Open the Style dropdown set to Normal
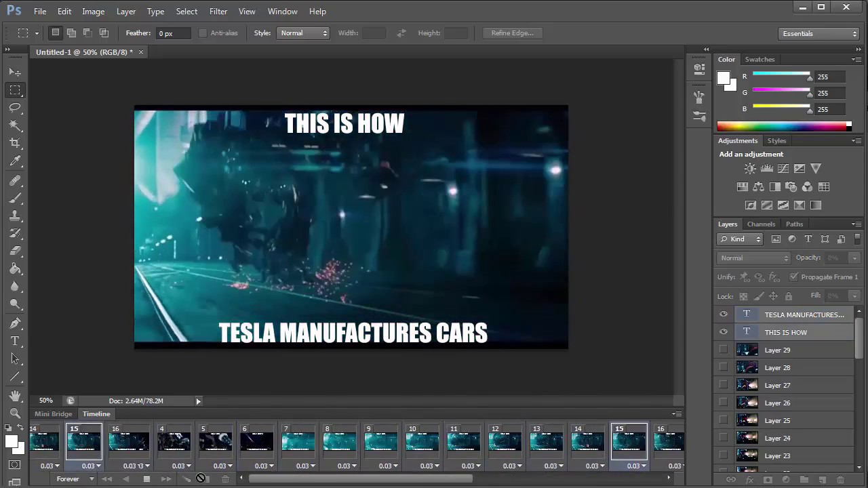Screen dimensions: 868x488 pos(303,33)
